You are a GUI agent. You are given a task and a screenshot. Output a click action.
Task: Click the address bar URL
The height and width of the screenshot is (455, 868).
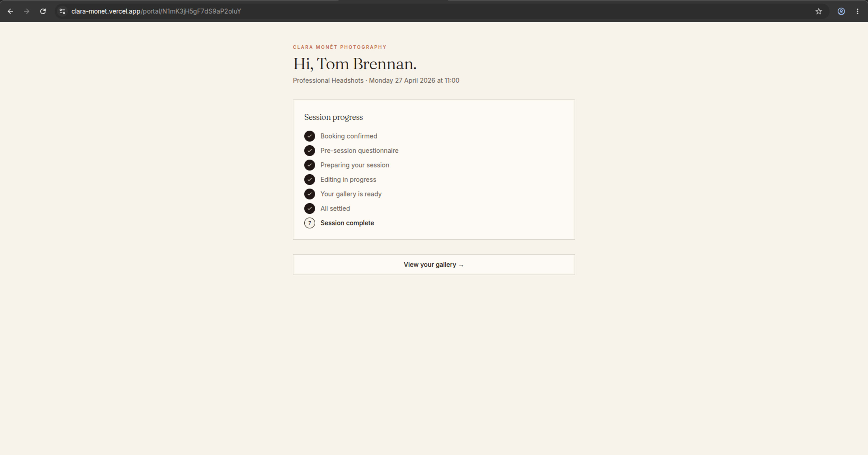pos(156,12)
